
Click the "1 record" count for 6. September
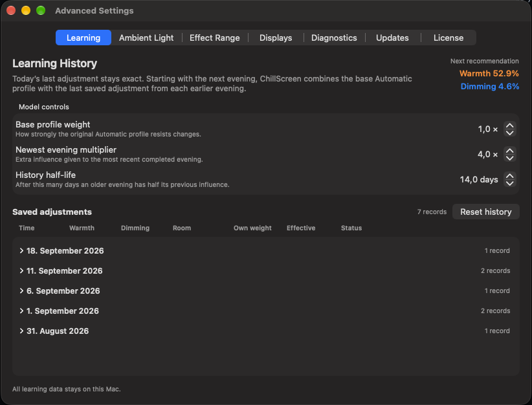coord(497,290)
